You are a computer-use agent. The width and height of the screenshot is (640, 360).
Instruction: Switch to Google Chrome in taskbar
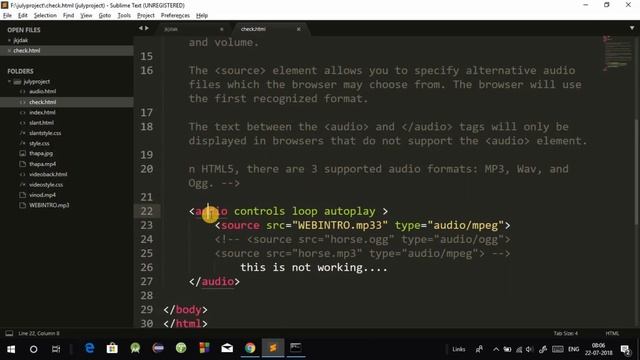[250, 348]
